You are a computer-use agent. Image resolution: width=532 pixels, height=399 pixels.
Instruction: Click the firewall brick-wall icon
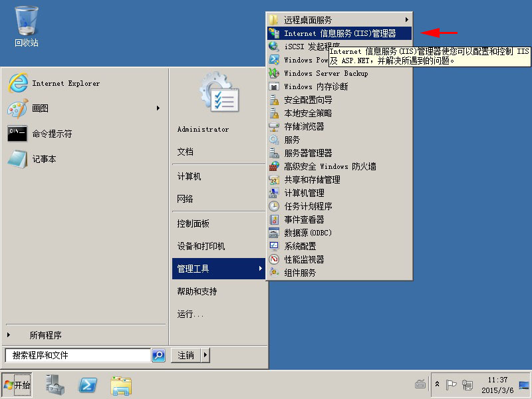coord(274,166)
